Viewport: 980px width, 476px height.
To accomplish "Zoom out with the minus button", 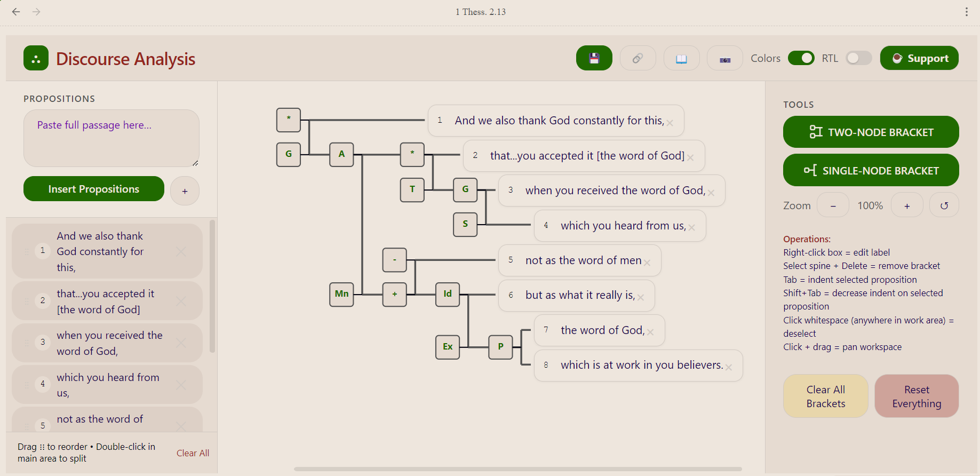I will tap(833, 205).
